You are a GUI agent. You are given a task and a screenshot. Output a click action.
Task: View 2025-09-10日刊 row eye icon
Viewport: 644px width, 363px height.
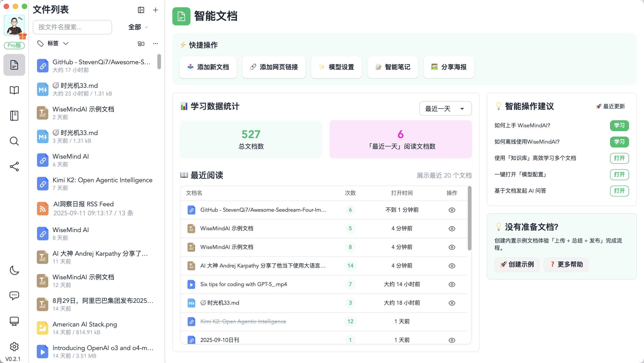click(x=452, y=340)
